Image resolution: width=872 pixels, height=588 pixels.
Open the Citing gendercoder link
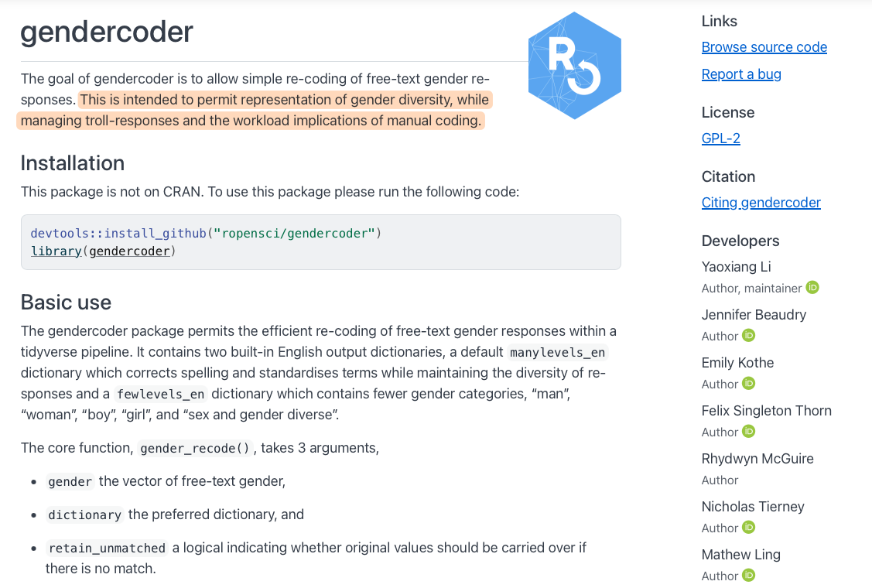pos(761,203)
